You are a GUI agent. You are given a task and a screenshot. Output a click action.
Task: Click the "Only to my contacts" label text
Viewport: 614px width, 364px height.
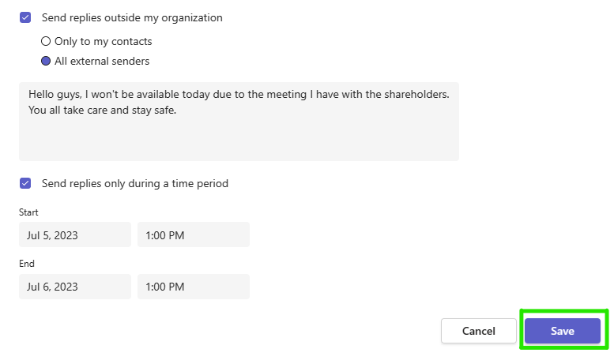[x=103, y=41]
